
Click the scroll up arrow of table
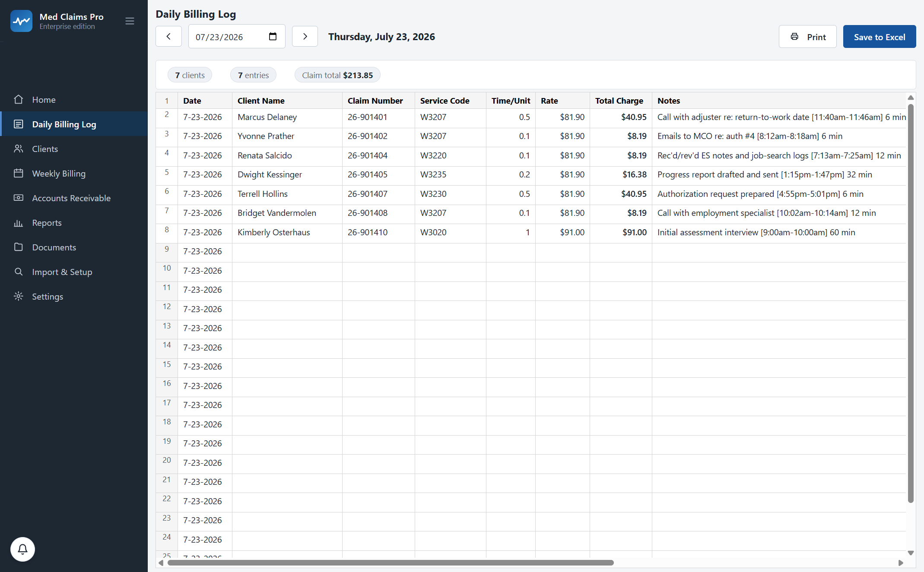[911, 98]
